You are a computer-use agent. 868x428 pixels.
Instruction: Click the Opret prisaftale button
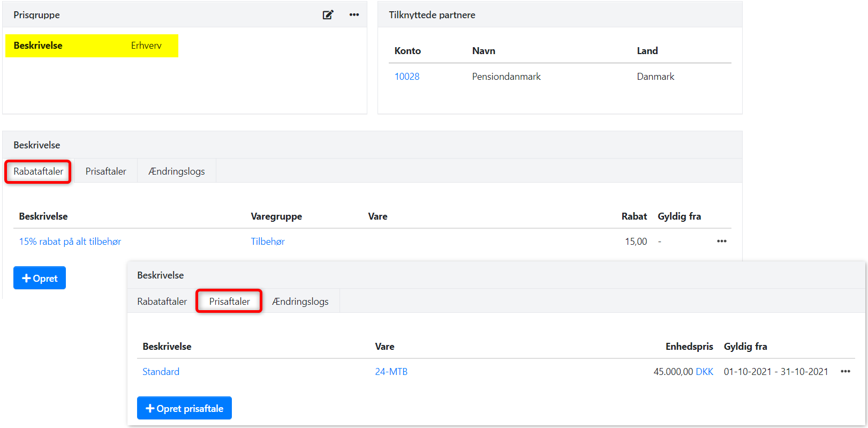click(x=184, y=408)
